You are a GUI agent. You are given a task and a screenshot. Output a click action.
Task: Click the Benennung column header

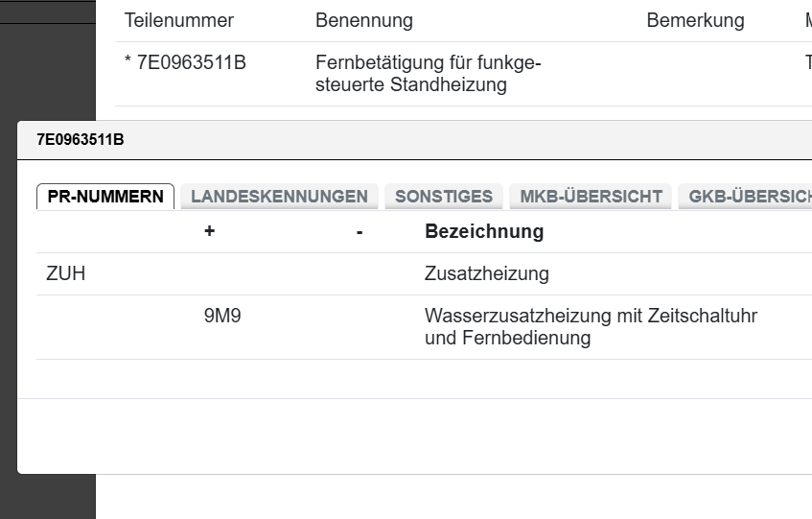(x=364, y=20)
